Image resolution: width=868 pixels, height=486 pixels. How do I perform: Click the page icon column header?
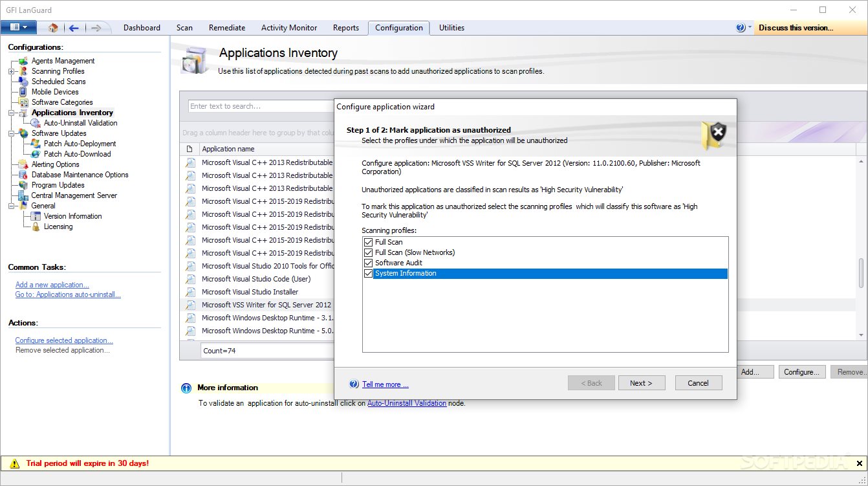(x=190, y=149)
